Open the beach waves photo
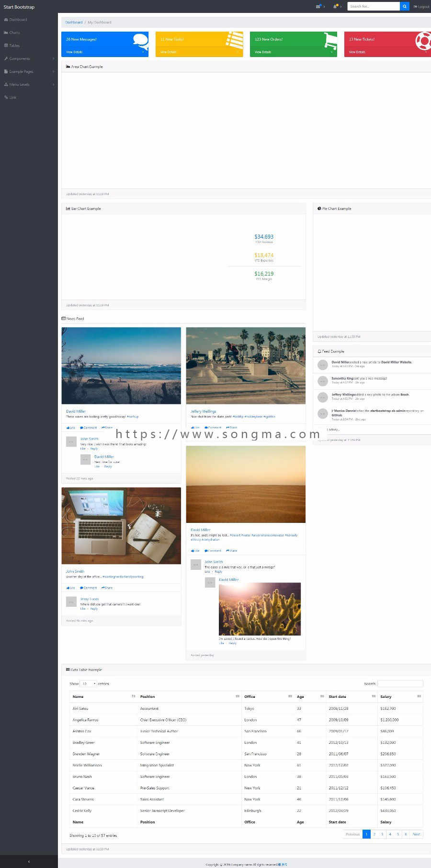The height and width of the screenshot is (868, 431). pos(121,366)
